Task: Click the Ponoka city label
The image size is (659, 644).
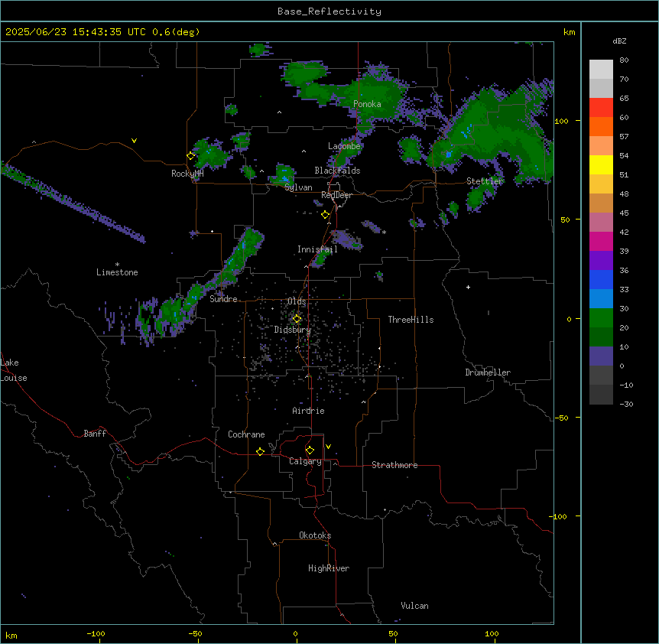Action: pos(367,104)
